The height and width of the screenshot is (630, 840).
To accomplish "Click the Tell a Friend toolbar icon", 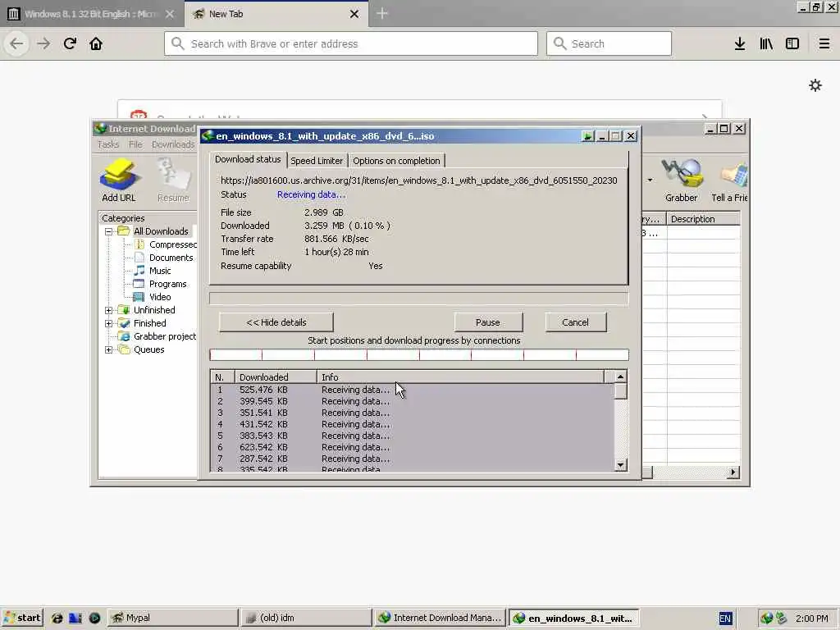I will coord(730,180).
